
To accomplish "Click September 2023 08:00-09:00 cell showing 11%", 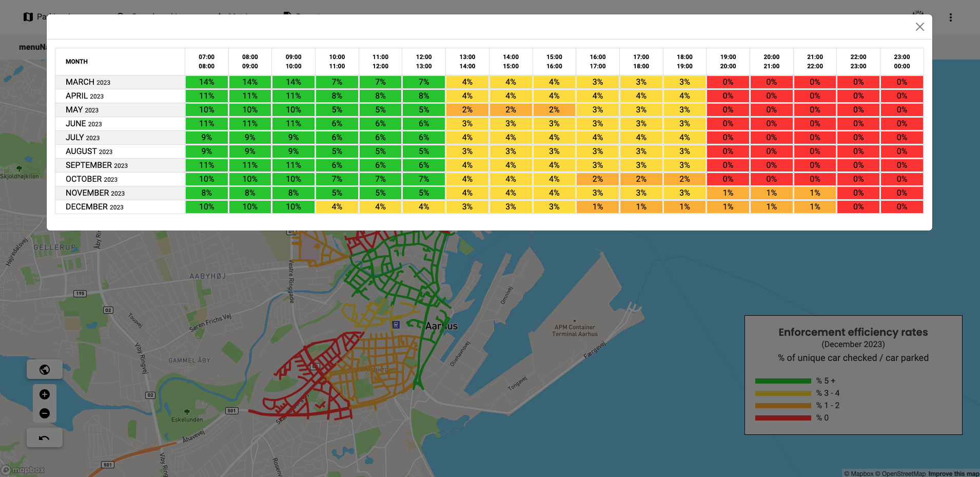I will (x=250, y=165).
